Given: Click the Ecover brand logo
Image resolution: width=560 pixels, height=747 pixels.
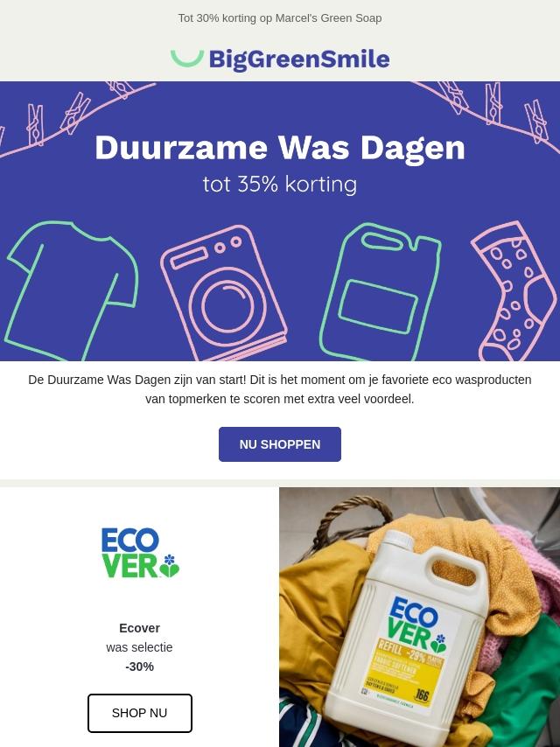Looking at the screenshot, I should (x=140, y=552).
